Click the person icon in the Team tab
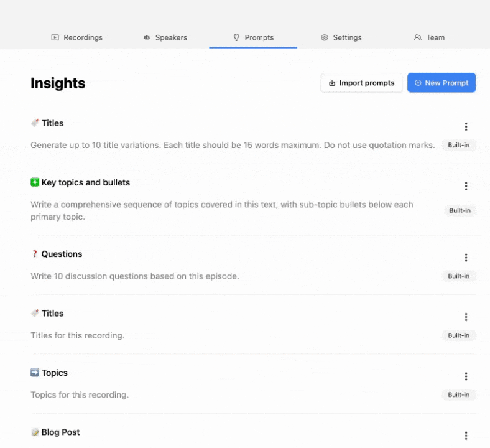Viewport: 490px width, 448px height. [418, 37]
